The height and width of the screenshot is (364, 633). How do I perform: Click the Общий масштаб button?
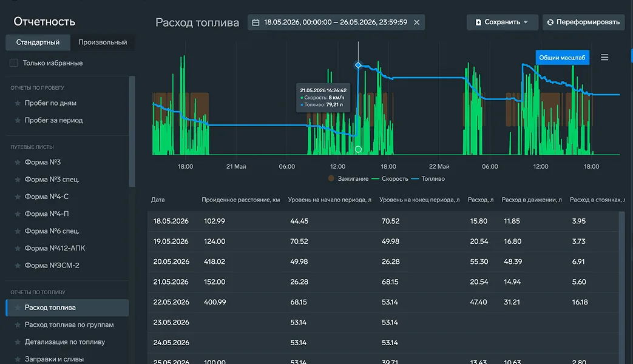click(562, 58)
